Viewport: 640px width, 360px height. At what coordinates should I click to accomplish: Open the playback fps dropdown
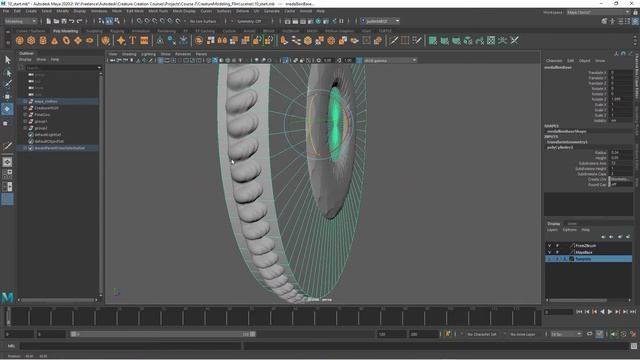[566, 334]
